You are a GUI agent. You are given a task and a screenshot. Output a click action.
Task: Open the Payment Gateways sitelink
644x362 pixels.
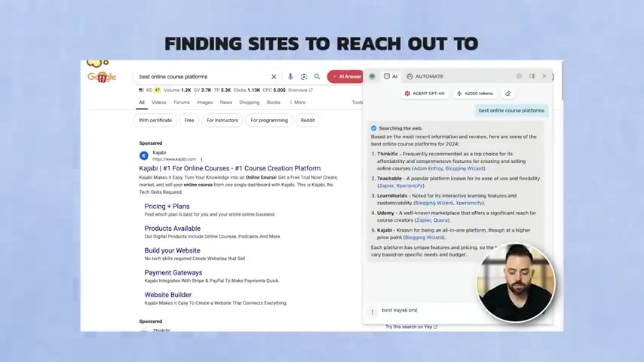173,272
